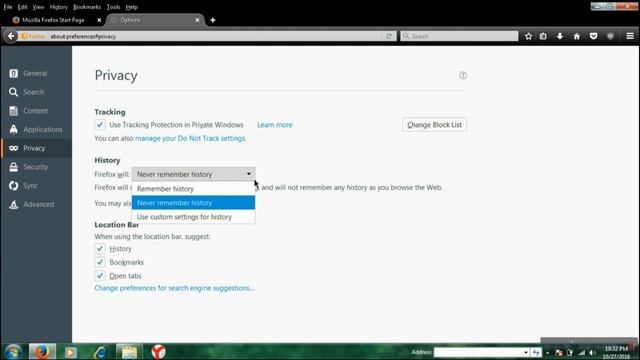
Task: Click the Pocket icon in toolbar
Action: click(x=593, y=36)
